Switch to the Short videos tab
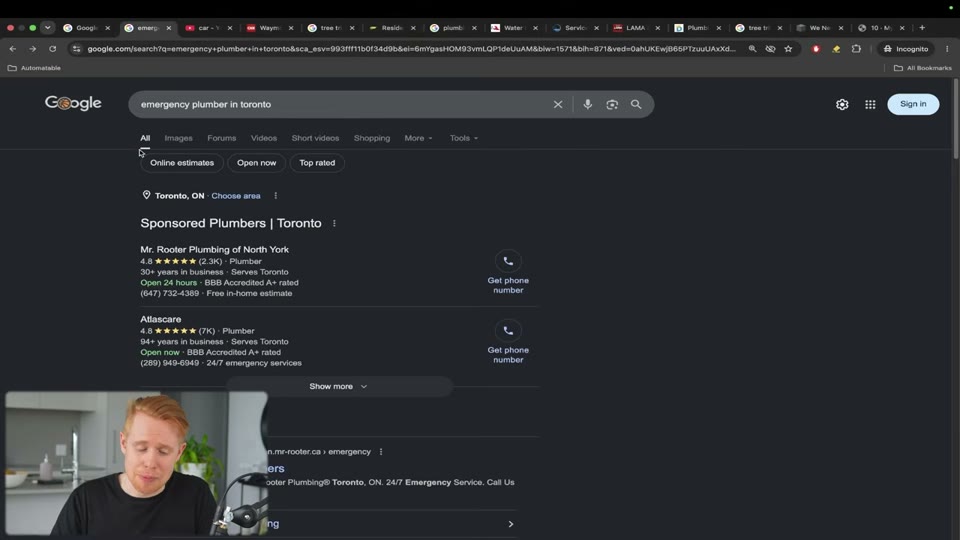Viewport: 960px width, 540px height. coord(315,138)
